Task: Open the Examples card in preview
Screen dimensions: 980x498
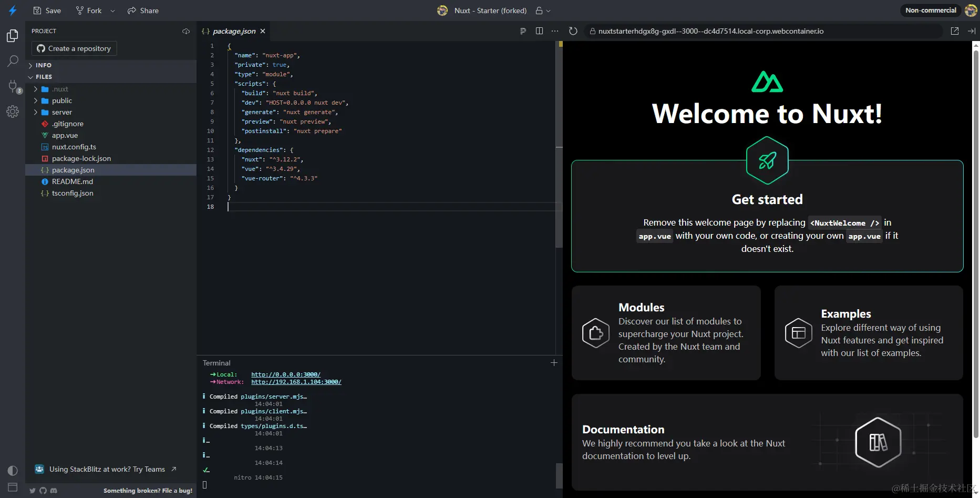Action: pos(869,333)
